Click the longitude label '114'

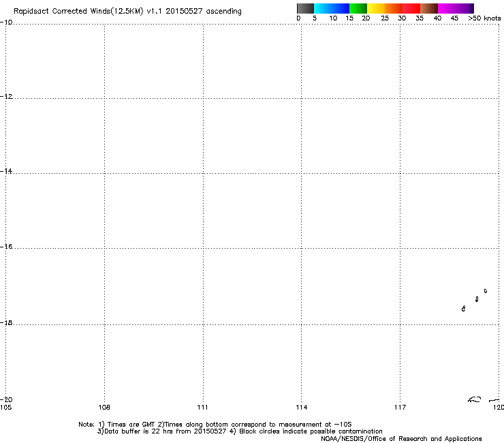click(x=302, y=408)
